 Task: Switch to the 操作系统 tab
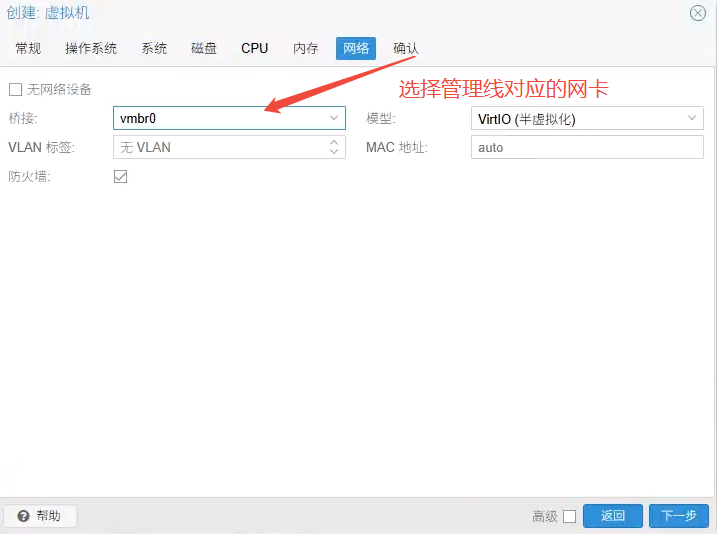click(x=91, y=48)
